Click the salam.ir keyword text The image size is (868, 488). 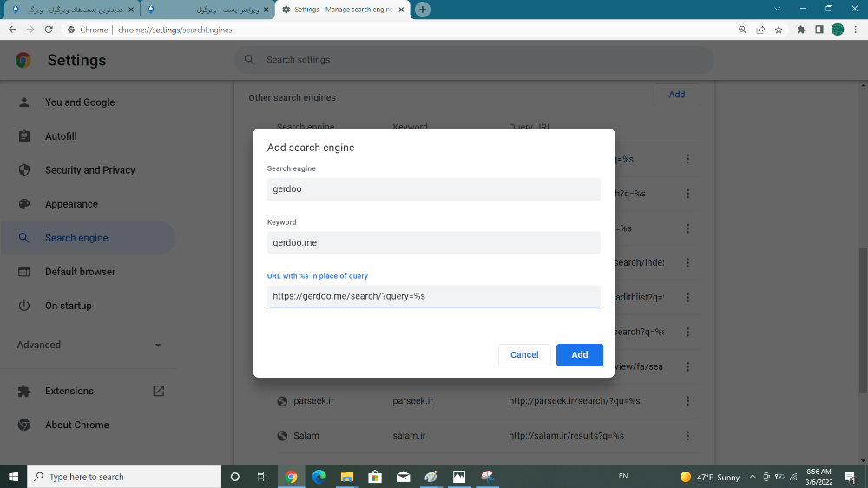409,435
